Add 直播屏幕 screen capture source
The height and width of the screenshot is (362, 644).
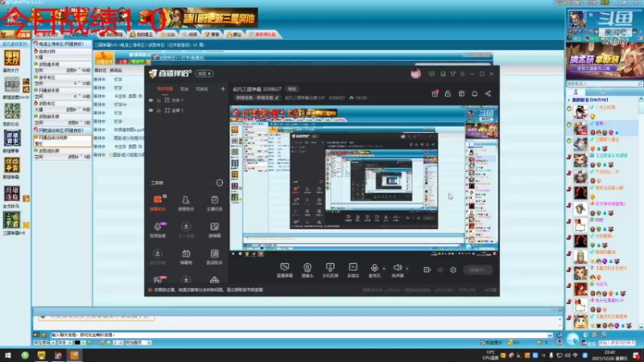click(x=285, y=270)
